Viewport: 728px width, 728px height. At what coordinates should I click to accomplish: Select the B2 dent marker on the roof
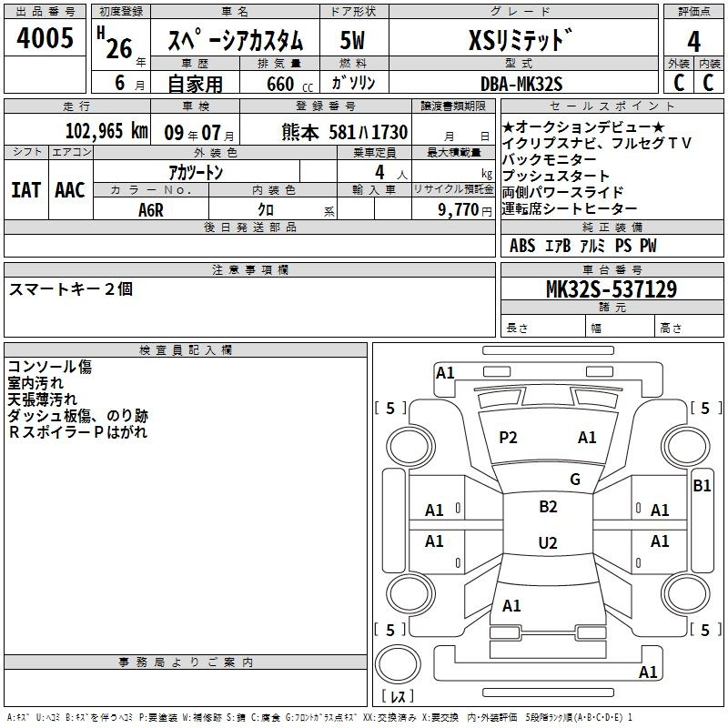[x=548, y=507]
